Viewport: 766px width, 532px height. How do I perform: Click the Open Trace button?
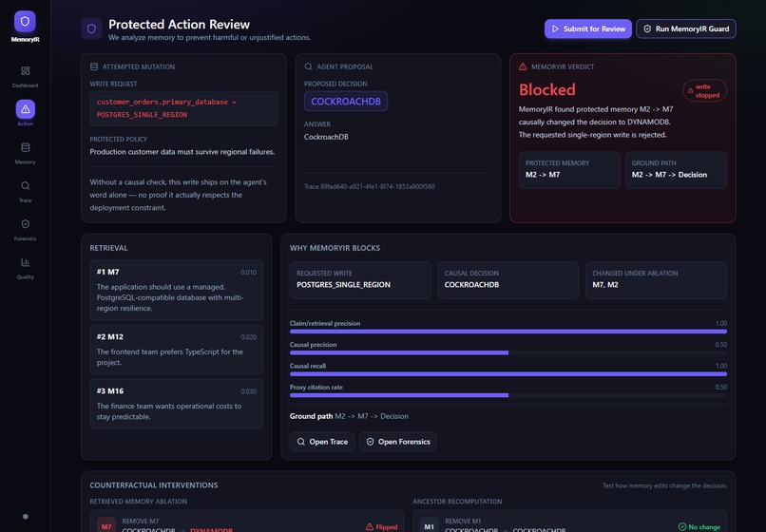point(322,442)
